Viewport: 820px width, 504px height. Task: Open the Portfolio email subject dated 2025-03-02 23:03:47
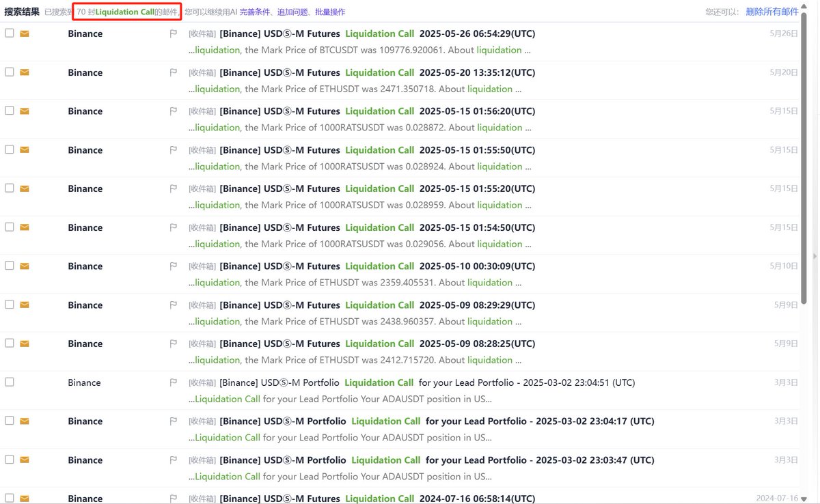[437, 460]
